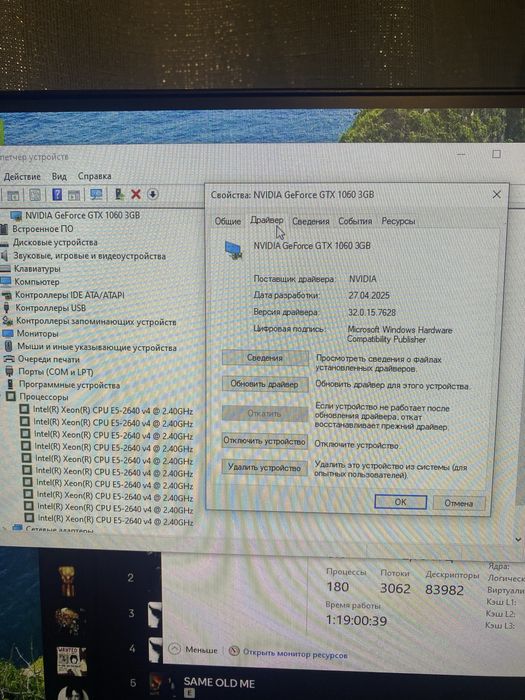Click the device icon inside the Properties dialog
Screen dimensions: 525x700
(x=233, y=250)
